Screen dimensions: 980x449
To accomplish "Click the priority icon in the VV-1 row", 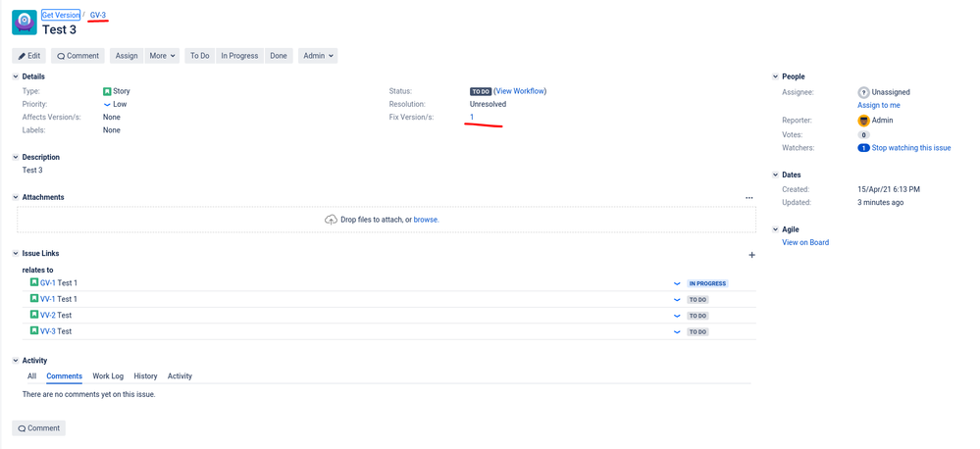I will [x=677, y=300].
